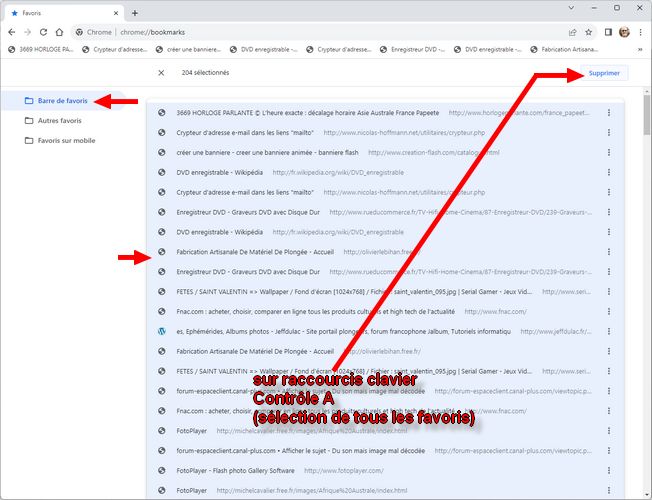Screen dimensions: 652x500
Task: Close the Favoris tab
Action: pos(116,13)
